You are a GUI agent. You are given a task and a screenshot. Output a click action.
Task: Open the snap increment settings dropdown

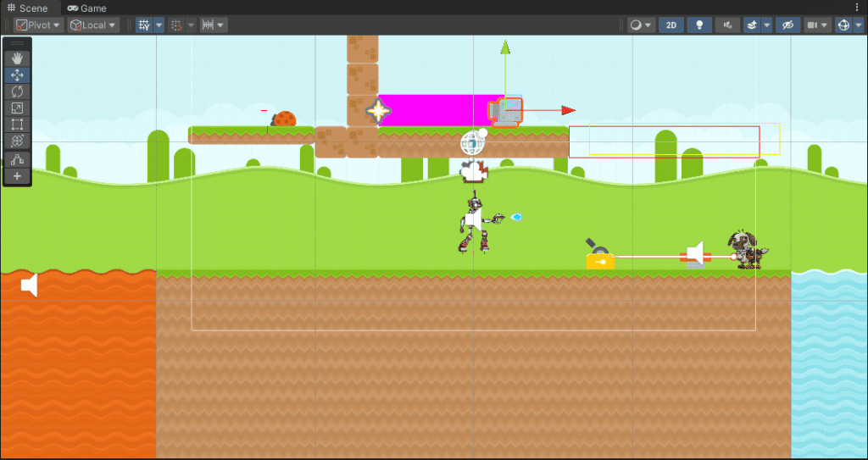(x=214, y=25)
